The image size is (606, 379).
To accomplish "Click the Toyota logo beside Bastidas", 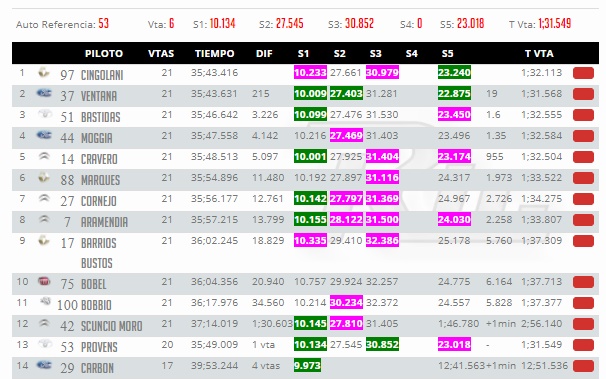I will coord(45,114).
